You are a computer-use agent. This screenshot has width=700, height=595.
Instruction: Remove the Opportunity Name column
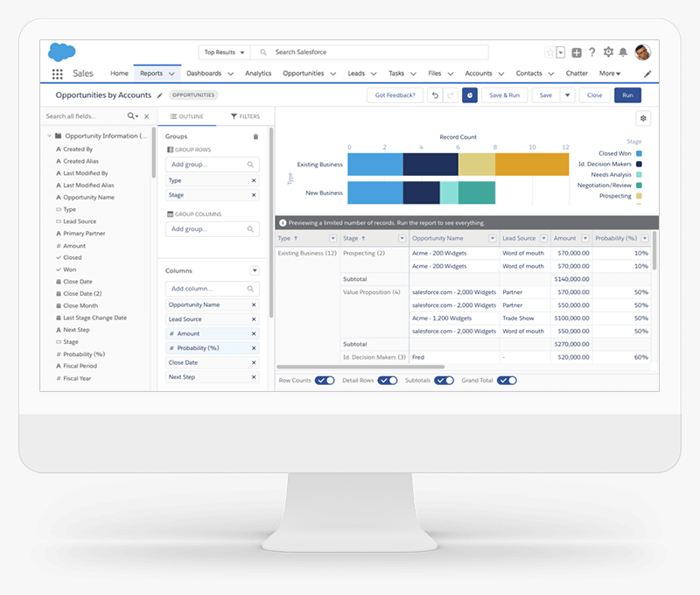(x=254, y=304)
